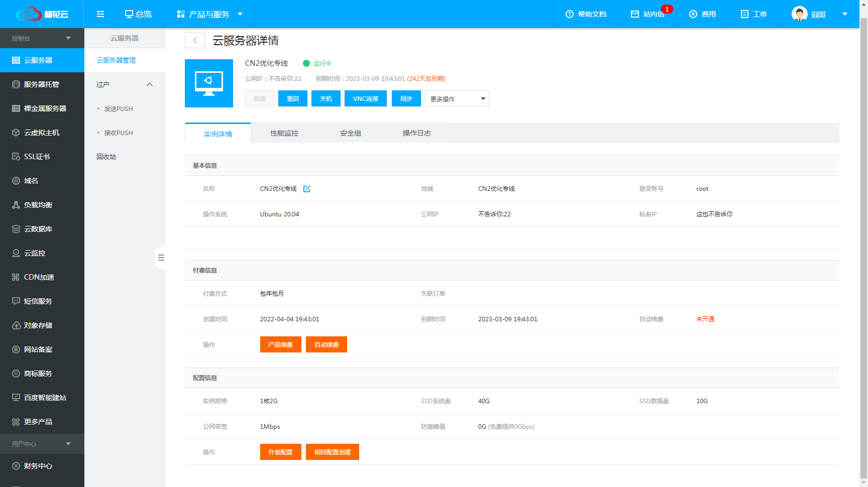Screen dimensions: 868x487
Task: Expand the 产品与服务 dropdown
Action: point(210,14)
